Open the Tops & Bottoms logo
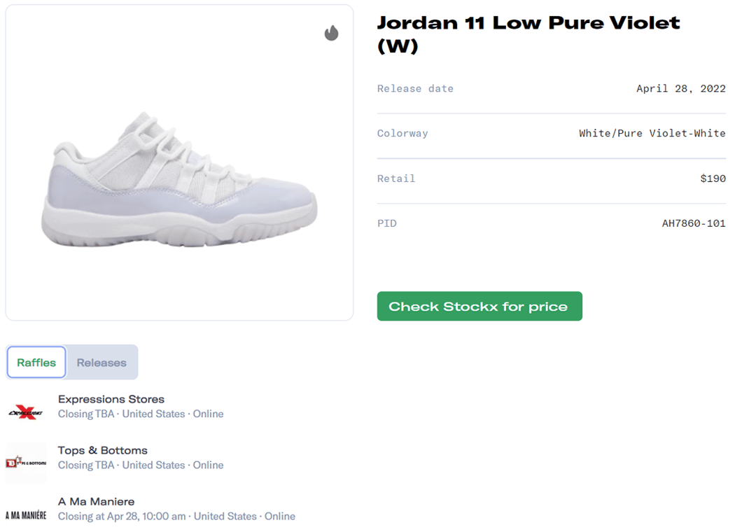 (x=26, y=463)
